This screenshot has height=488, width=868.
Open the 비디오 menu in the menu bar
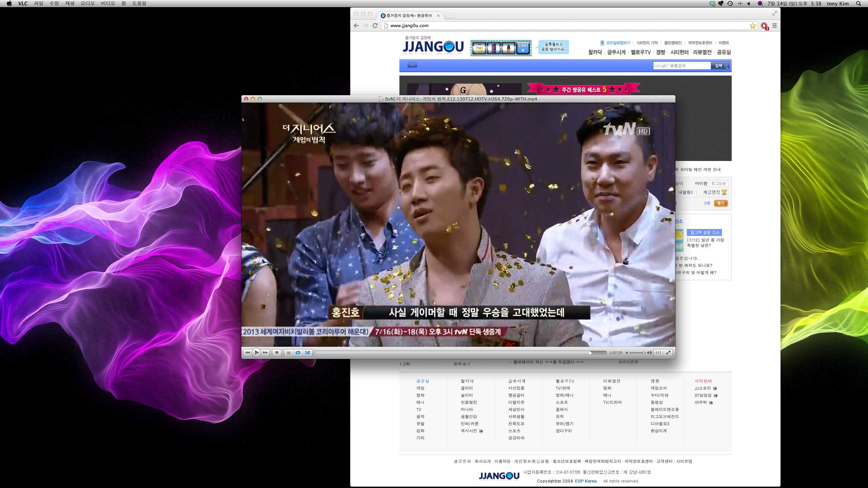point(108,3)
